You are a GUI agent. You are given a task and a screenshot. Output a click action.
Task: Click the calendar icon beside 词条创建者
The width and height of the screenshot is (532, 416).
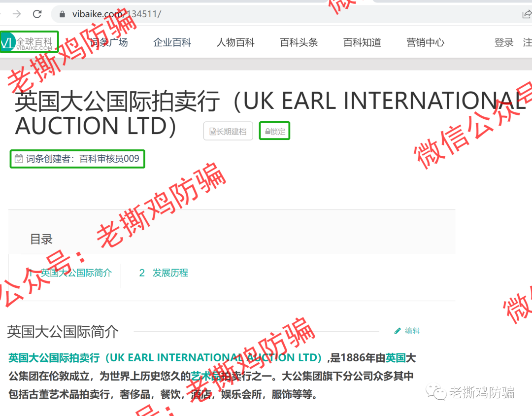click(x=19, y=159)
